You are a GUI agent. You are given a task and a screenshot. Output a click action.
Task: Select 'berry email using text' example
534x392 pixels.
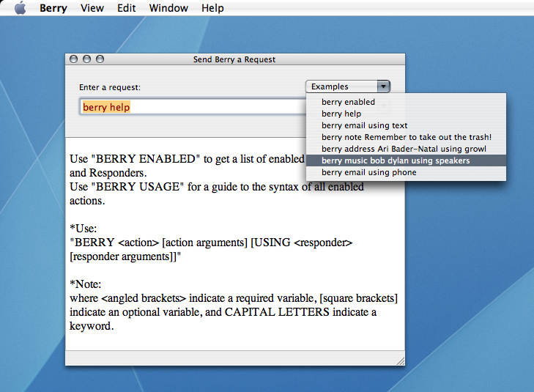pyautogui.click(x=406, y=125)
